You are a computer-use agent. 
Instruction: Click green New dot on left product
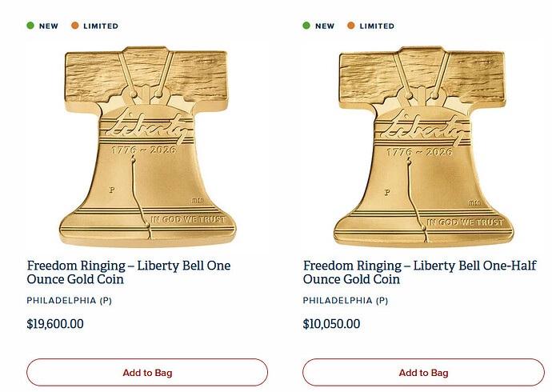point(30,26)
